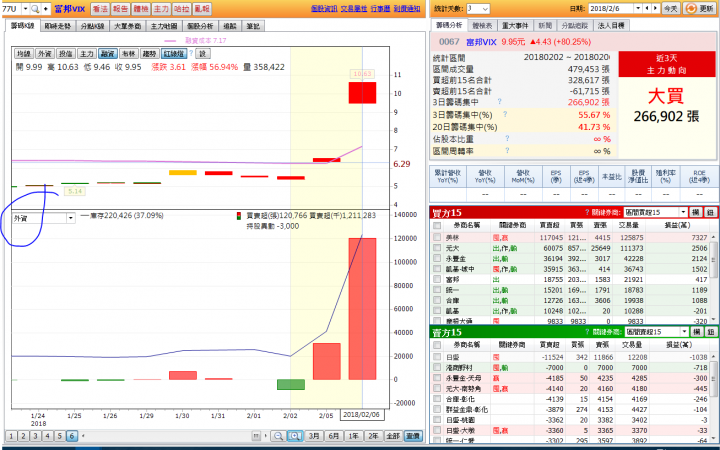The width and height of the screenshot is (720, 450).
Task: Click the zoom out magnifier icon
Action: pos(278,436)
